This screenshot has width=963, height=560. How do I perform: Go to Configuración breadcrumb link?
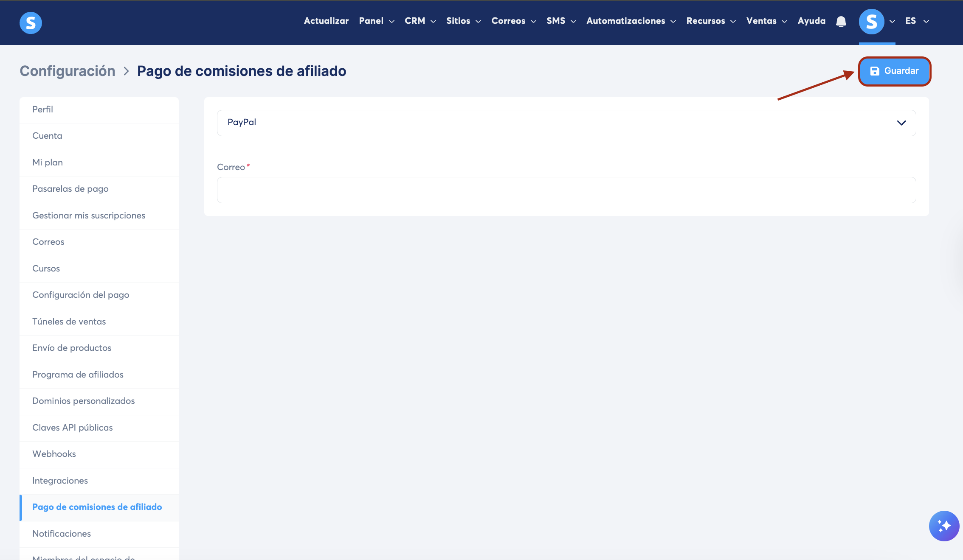(x=68, y=71)
